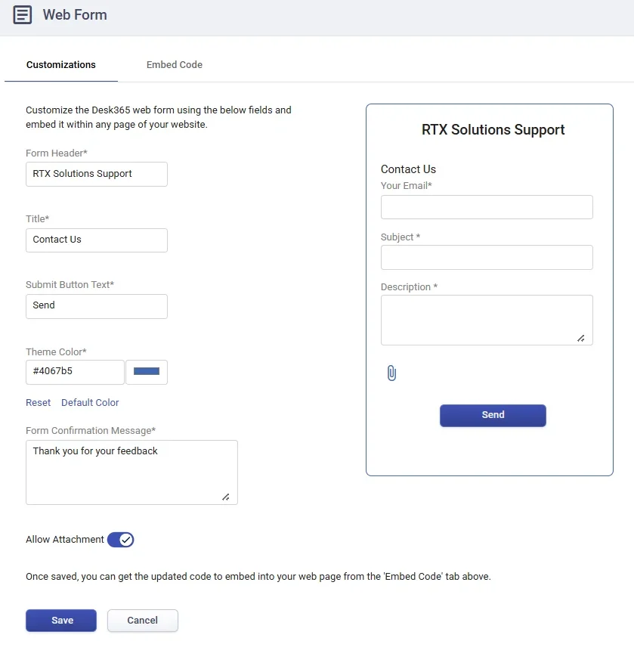Save the web form customizations
This screenshot has height=672, width=634.
click(x=61, y=621)
